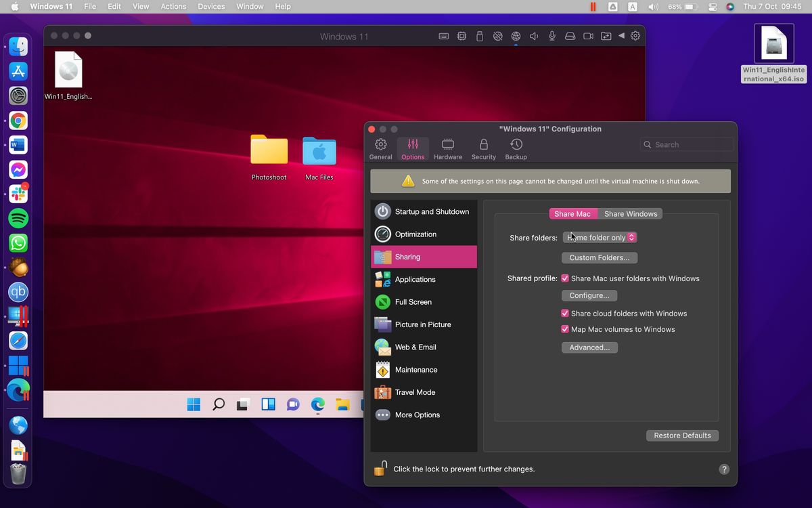Image resolution: width=812 pixels, height=508 pixels.
Task: Click the sound icon in the VM toolbar
Action: click(533, 36)
